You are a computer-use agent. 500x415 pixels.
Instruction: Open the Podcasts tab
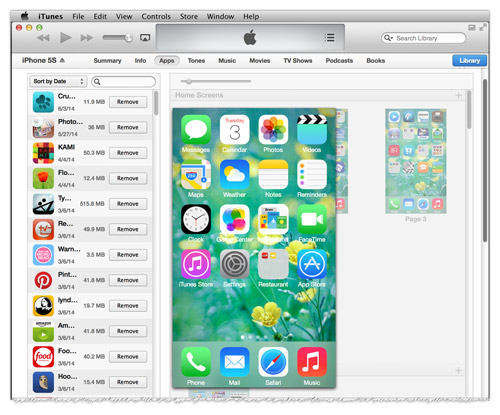339,61
